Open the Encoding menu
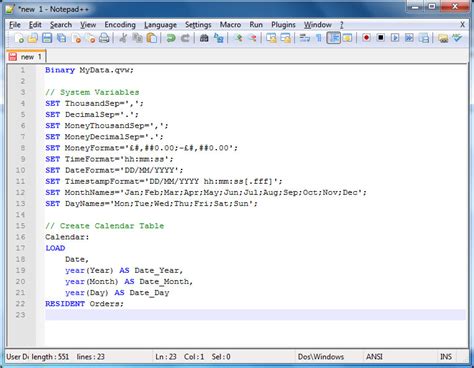Viewport: 474px width, 368px height. coord(120,25)
